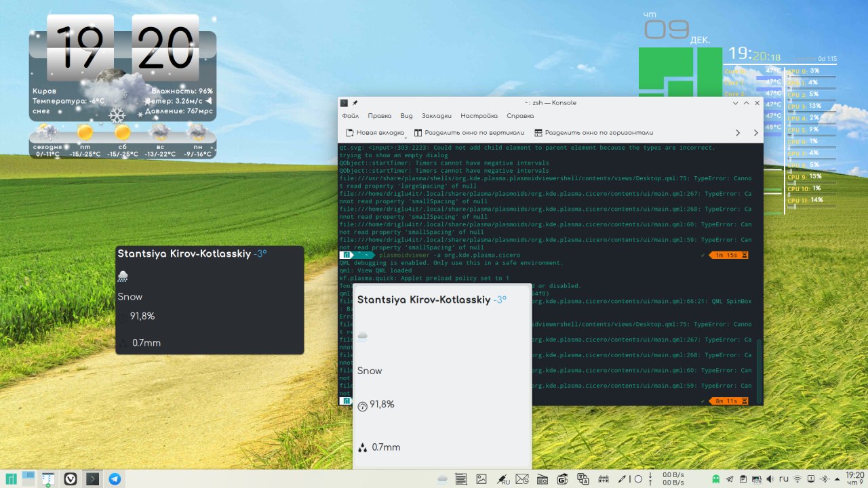Screen dimensions: 868x488
Task: Open the radio applet in the panel
Action: click(x=542, y=479)
